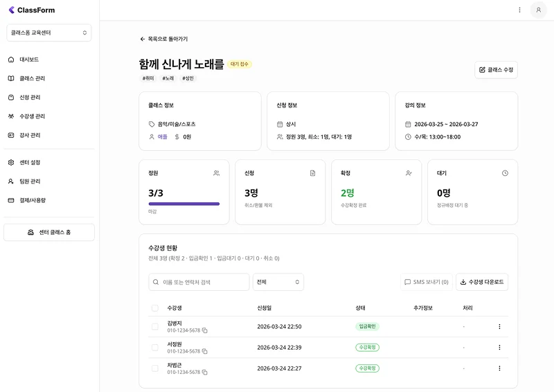Click the people icon on the 정원 card
554x392 pixels.
point(216,173)
